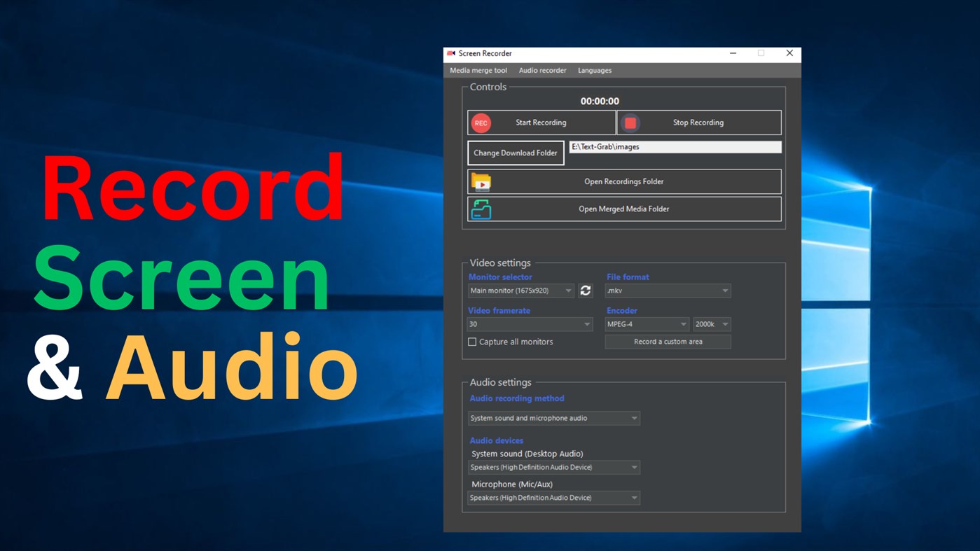Click the red stop square icon
Screen dimensions: 980x551
pyautogui.click(x=630, y=122)
